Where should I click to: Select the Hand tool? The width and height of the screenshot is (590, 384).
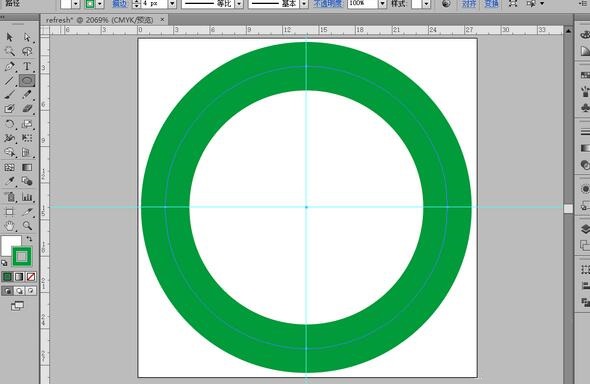(x=9, y=226)
